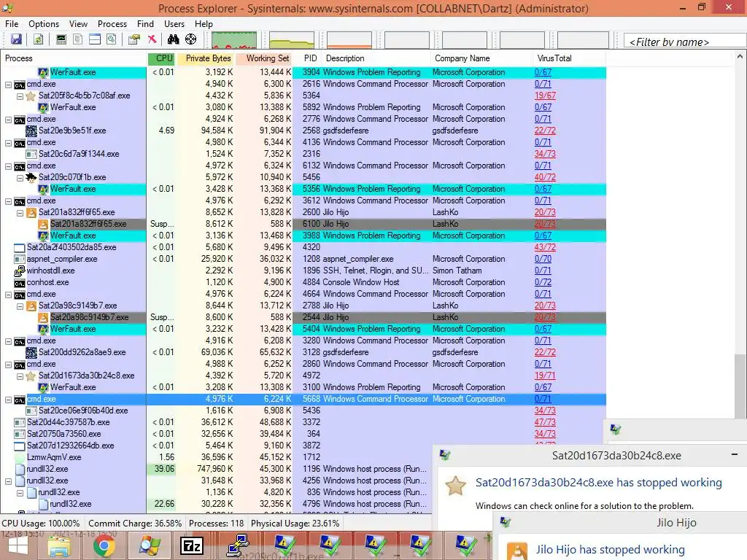Click the Filter by name field
The height and width of the screenshot is (560, 747).
(x=685, y=41)
